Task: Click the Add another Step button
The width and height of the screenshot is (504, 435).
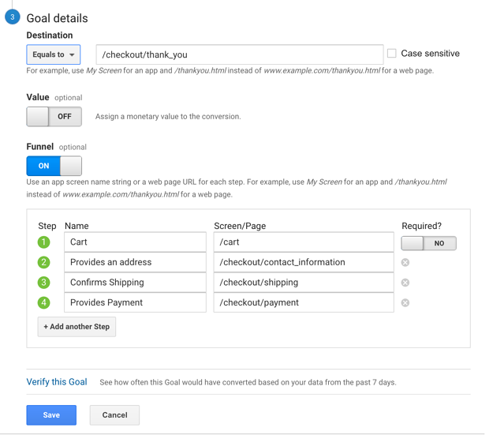Action: pyautogui.click(x=77, y=327)
